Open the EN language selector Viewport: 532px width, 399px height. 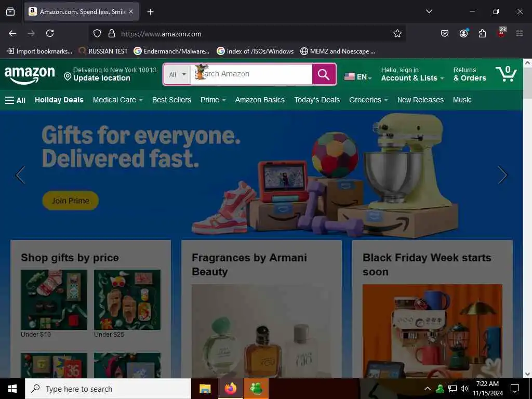click(358, 77)
